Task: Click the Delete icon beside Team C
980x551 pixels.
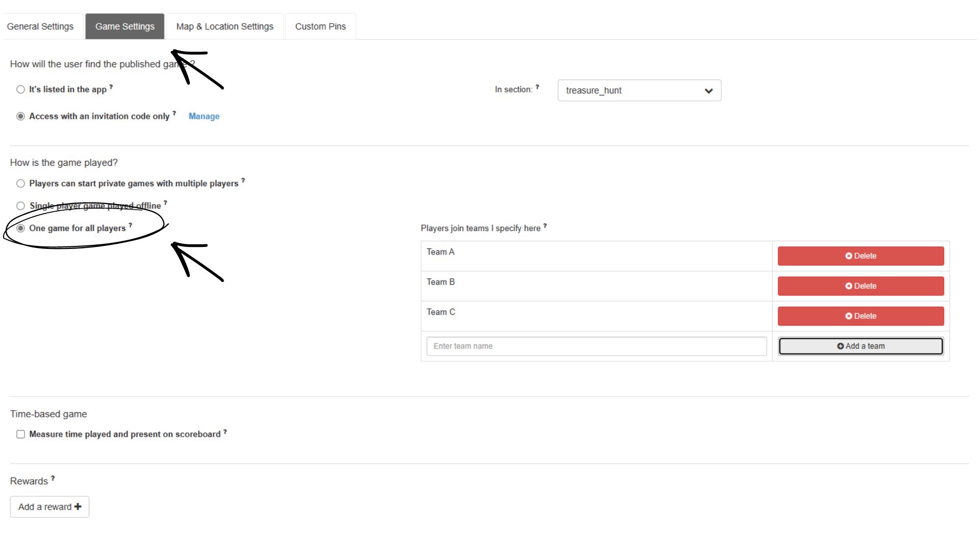Action: tap(848, 316)
